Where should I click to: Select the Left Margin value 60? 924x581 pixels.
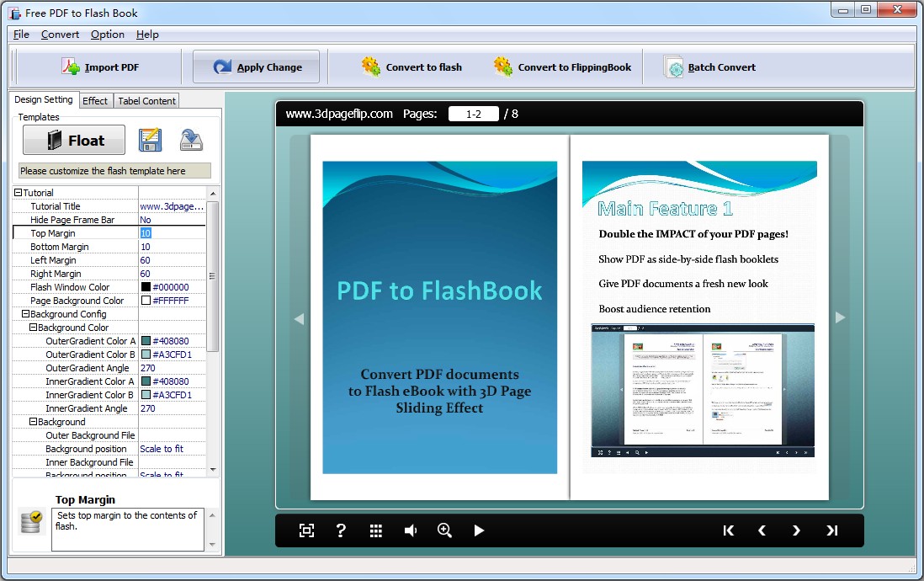(172, 260)
